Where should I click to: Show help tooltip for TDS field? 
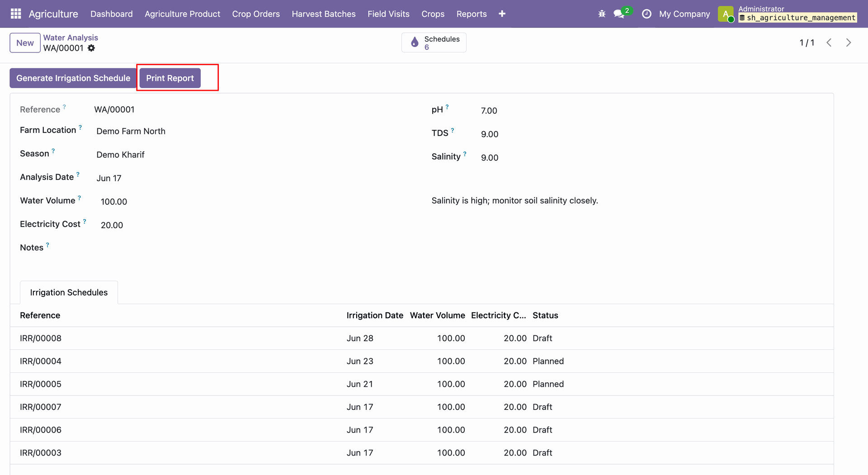tap(453, 131)
